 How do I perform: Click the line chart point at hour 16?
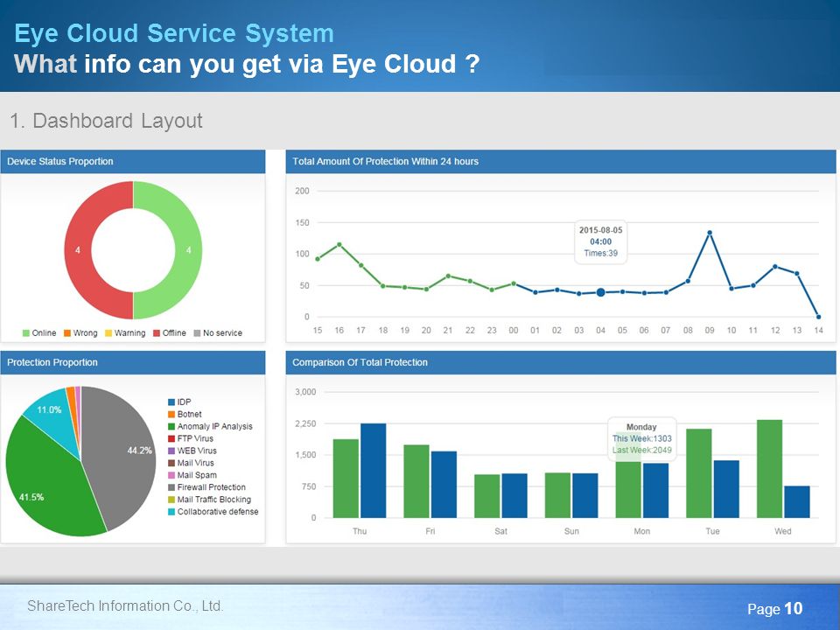pos(339,245)
